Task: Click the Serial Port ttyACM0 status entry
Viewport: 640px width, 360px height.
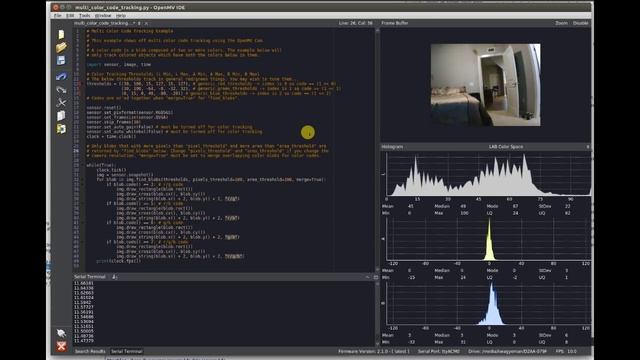Action: (439, 351)
